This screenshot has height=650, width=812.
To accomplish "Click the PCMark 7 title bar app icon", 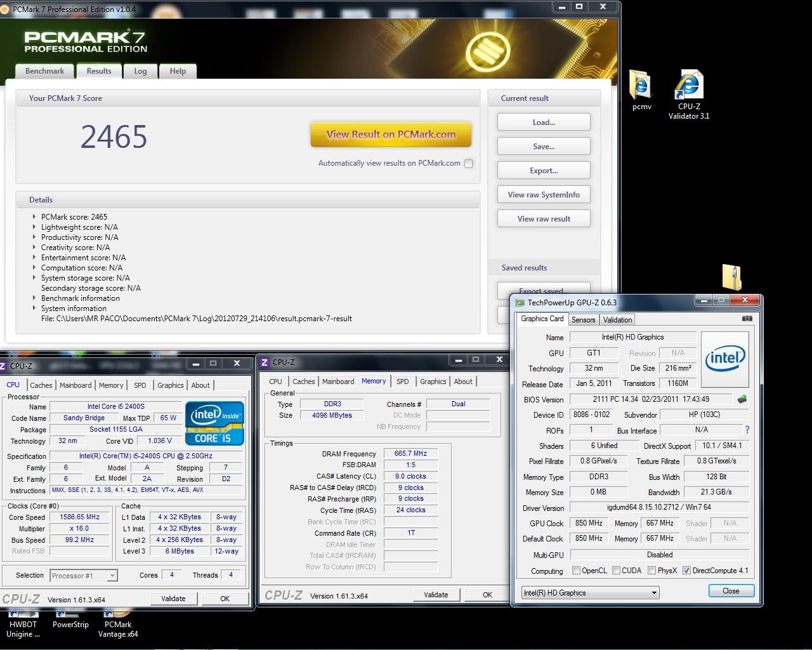I will [x=5, y=9].
